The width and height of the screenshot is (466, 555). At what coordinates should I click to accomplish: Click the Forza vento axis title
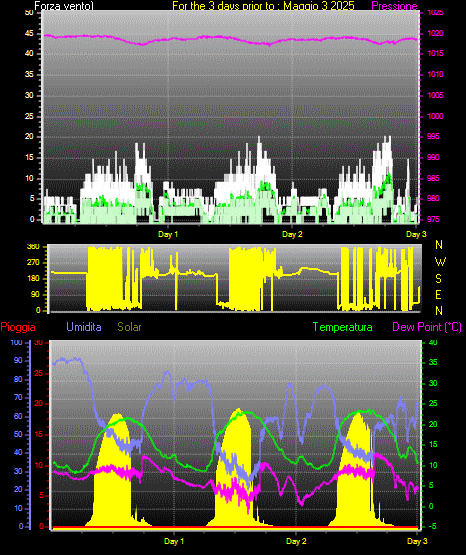click(x=64, y=6)
